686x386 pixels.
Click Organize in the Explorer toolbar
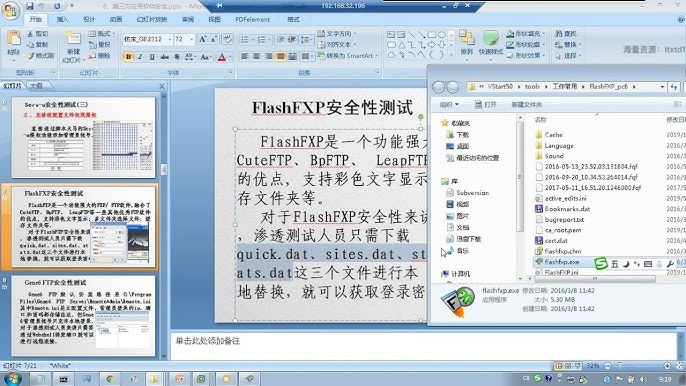tap(449, 105)
